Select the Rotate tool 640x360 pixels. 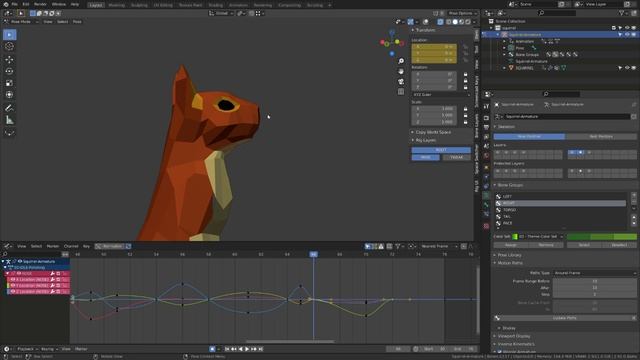9,71
